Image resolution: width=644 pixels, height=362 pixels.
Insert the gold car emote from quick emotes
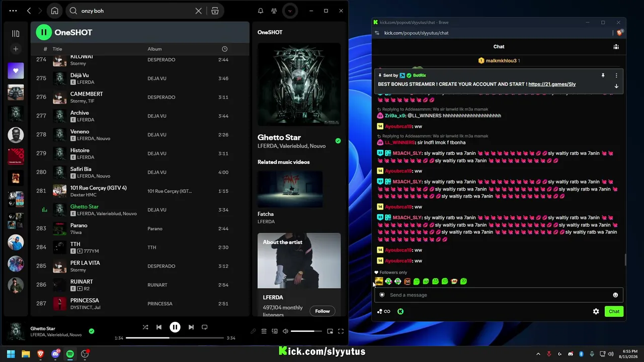tap(379, 282)
